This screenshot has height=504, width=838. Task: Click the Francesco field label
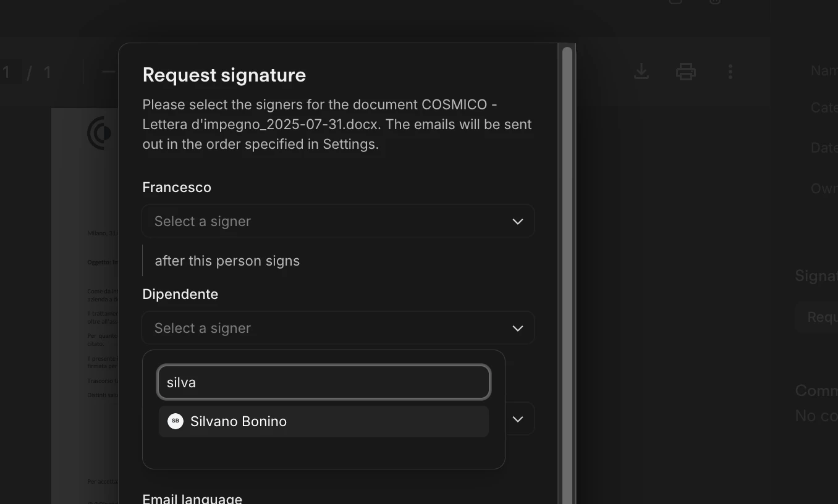pyautogui.click(x=177, y=187)
